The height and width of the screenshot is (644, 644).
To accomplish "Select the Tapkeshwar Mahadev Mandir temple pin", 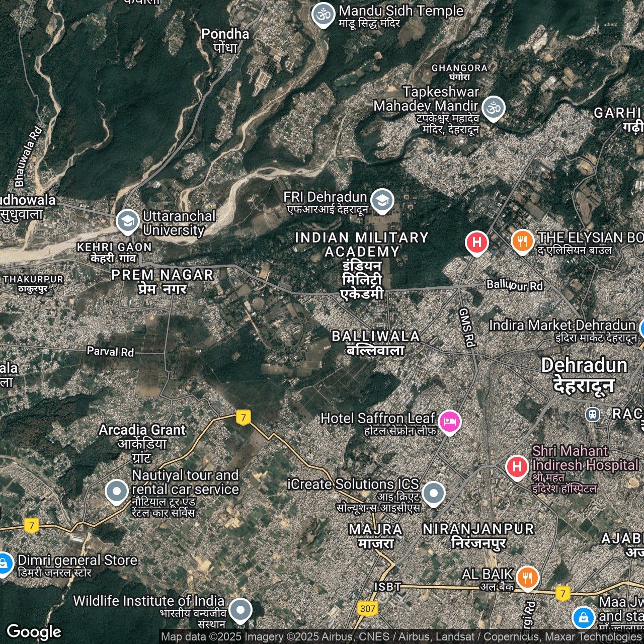I will (493, 108).
